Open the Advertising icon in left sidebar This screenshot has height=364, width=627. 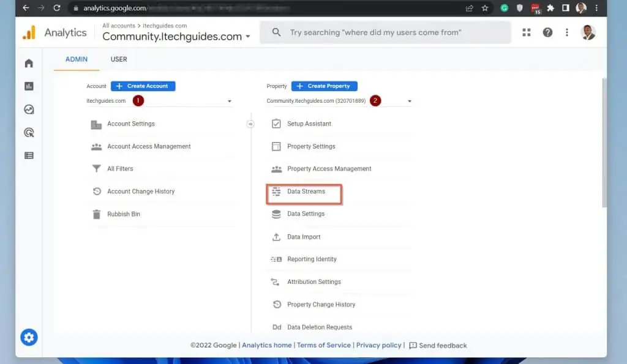[x=29, y=132]
